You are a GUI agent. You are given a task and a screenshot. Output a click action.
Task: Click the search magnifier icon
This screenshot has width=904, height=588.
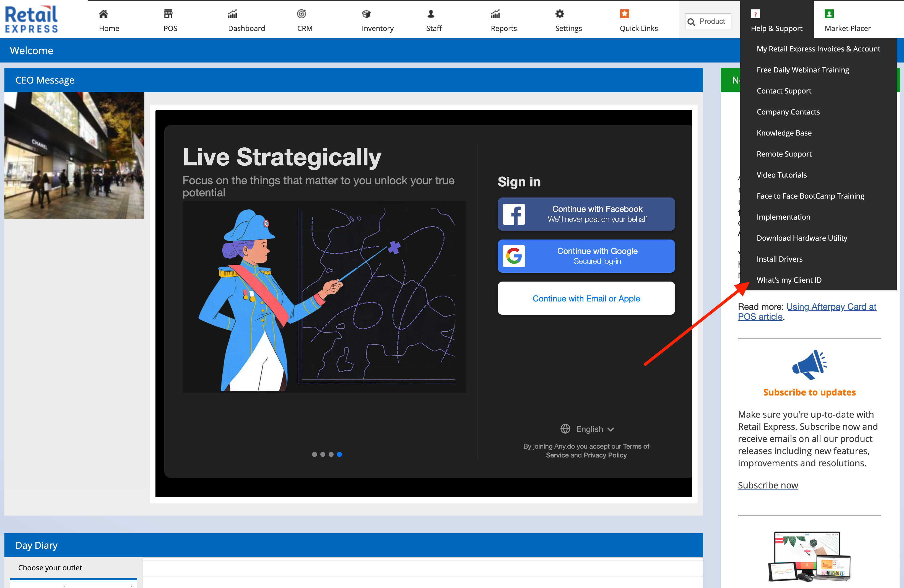click(x=692, y=22)
